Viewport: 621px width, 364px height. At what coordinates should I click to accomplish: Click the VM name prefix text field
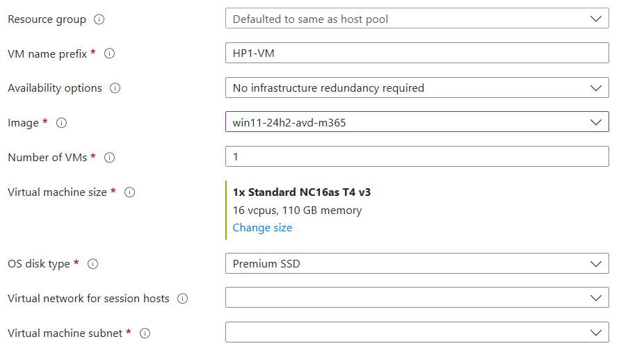(x=417, y=53)
